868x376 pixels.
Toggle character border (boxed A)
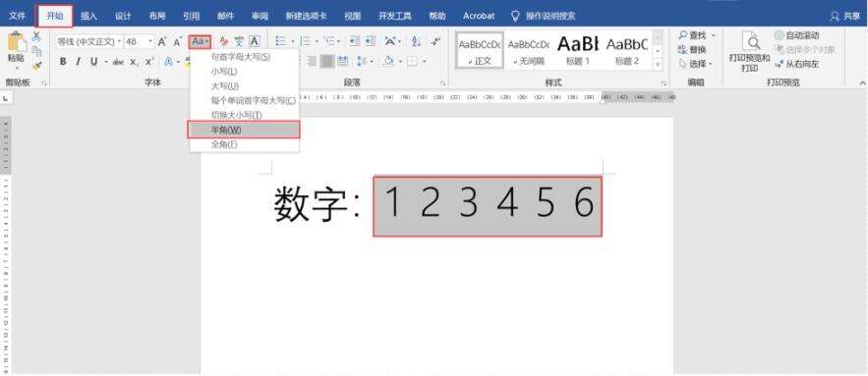tap(254, 41)
